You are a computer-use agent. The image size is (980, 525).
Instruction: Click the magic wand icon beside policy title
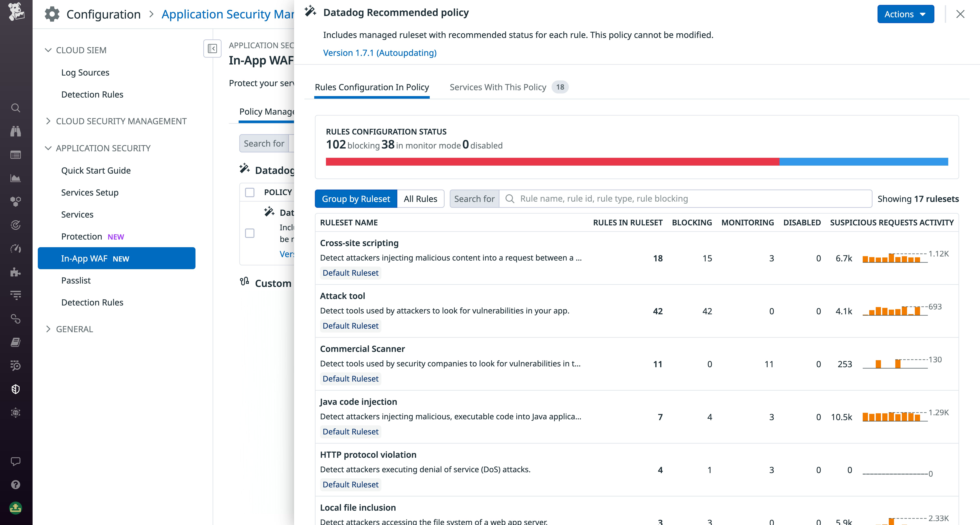[x=310, y=11]
